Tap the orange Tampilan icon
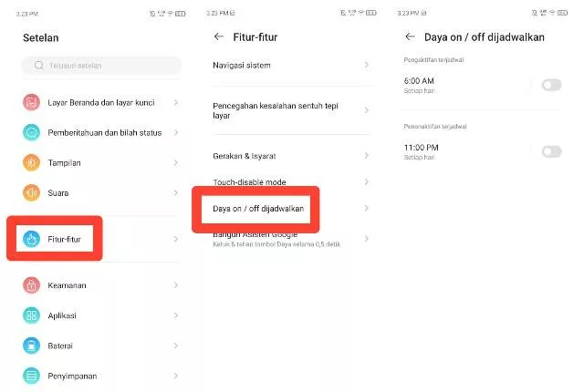The height and width of the screenshot is (392, 584). coord(32,163)
